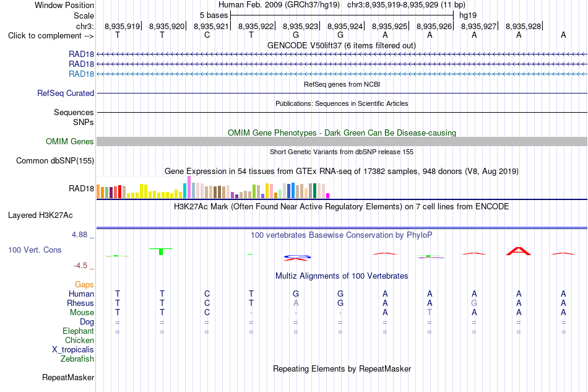Click the light T in Mouse alignment row
The image size is (588, 392).
430,313
